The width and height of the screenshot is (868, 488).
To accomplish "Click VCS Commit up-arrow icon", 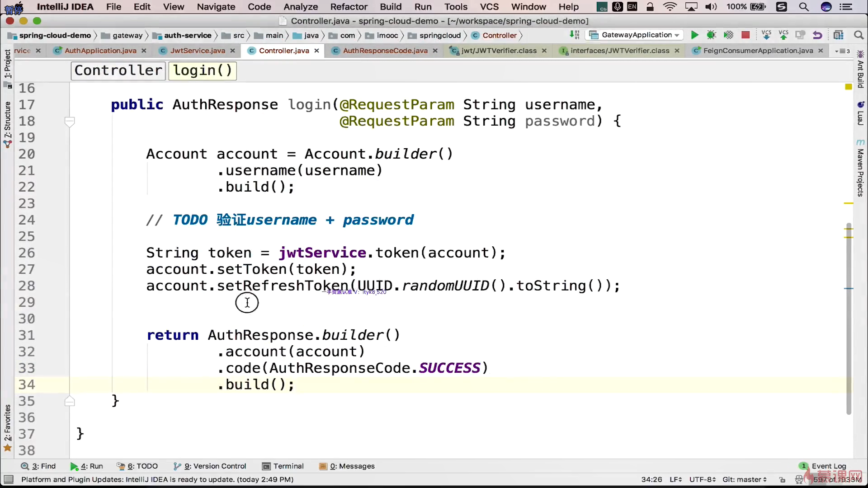I will pyautogui.click(x=783, y=35).
